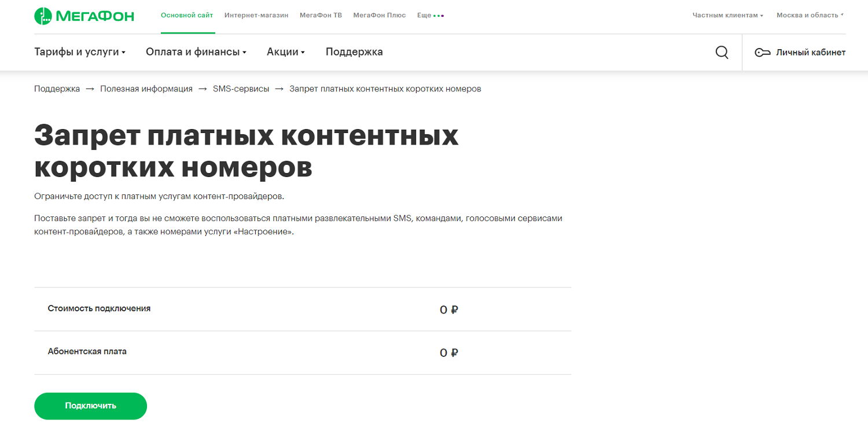The height and width of the screenshot is (431, 868).
Task: Click the Запрет платных контентных коротких номеров breadcrumb
Action: (385, 89)
